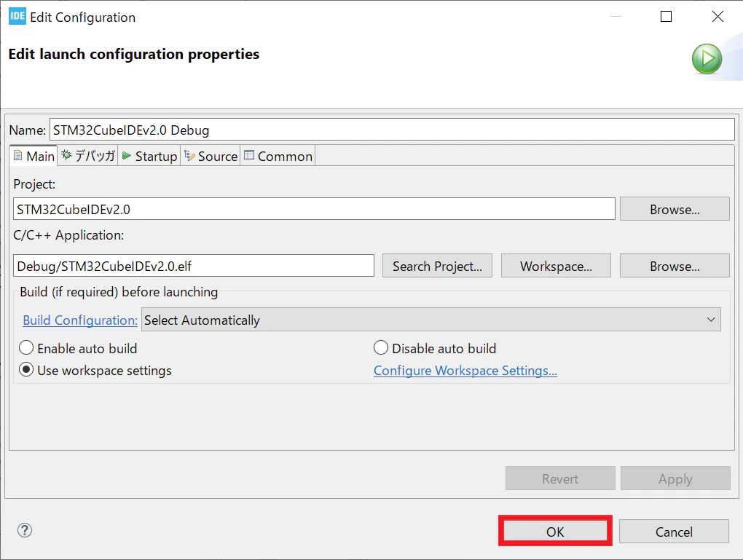Click the IDE logo in title bar
The image size is (743, 560).
(17, 16)
